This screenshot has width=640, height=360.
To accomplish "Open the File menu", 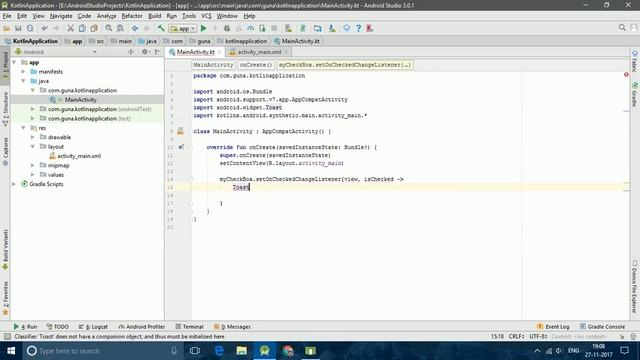I will coord(7,16).
